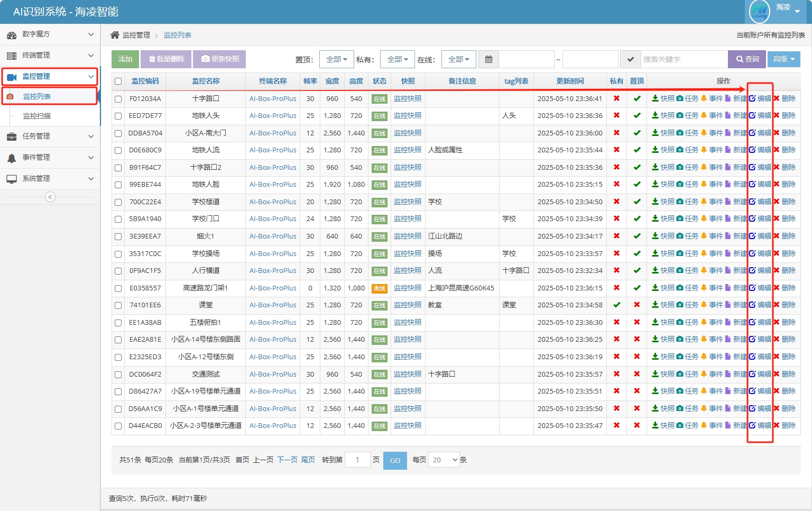Viewport: 812px width, 511px height.
Task: Sort by the 帧率 column header
Action: (310, 81)
